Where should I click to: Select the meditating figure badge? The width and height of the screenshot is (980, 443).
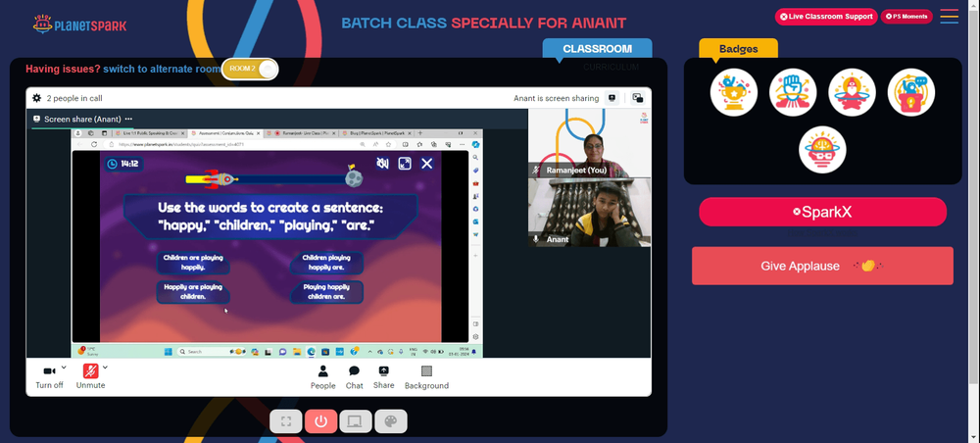click(x=852, y=92)
